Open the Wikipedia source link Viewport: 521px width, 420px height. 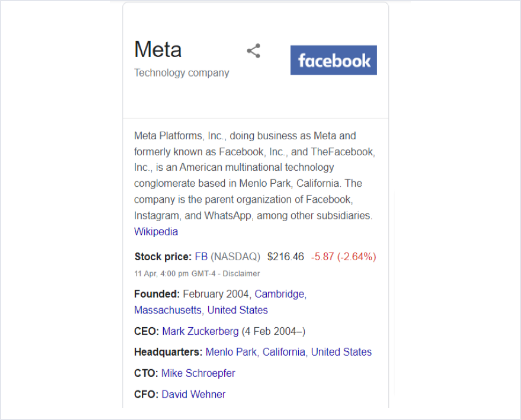coord(156,232)
